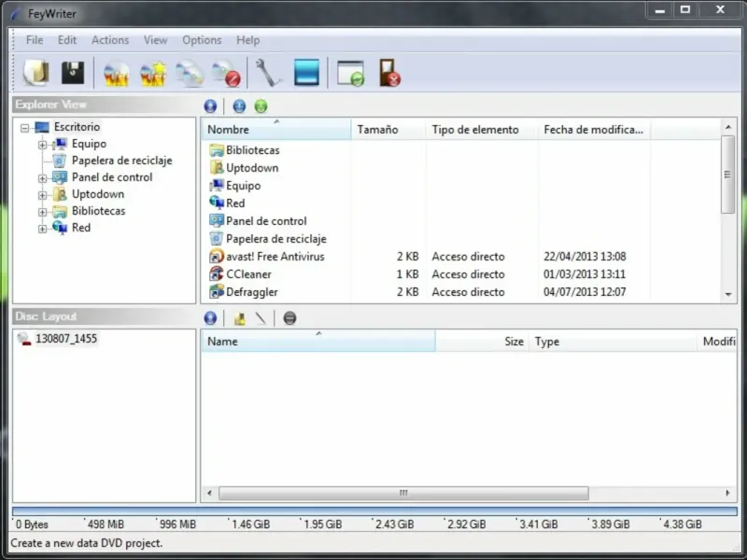The width and height of the screenshot is (747, 560).
Task: Open the Edit menu
Action: click(x=67, y=40)
